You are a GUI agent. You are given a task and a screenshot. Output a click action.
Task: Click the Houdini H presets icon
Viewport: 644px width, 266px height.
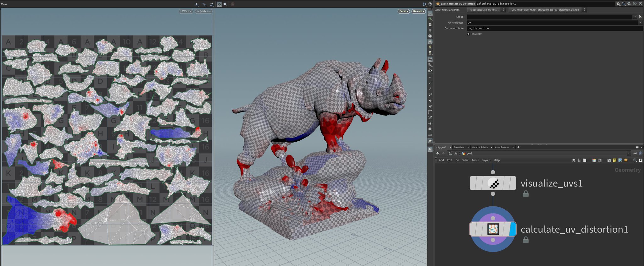pyautogui.click(x=624, y=4)
